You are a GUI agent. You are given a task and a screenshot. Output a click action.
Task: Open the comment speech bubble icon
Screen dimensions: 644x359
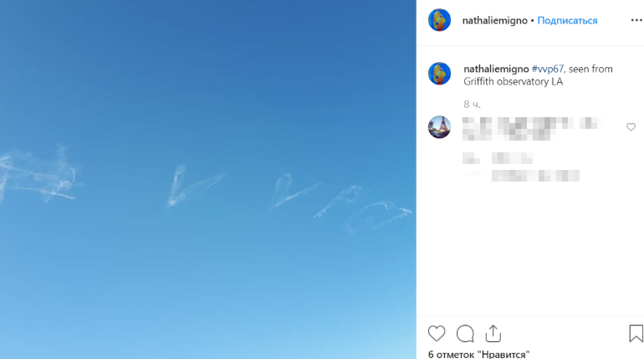[465, 334]
